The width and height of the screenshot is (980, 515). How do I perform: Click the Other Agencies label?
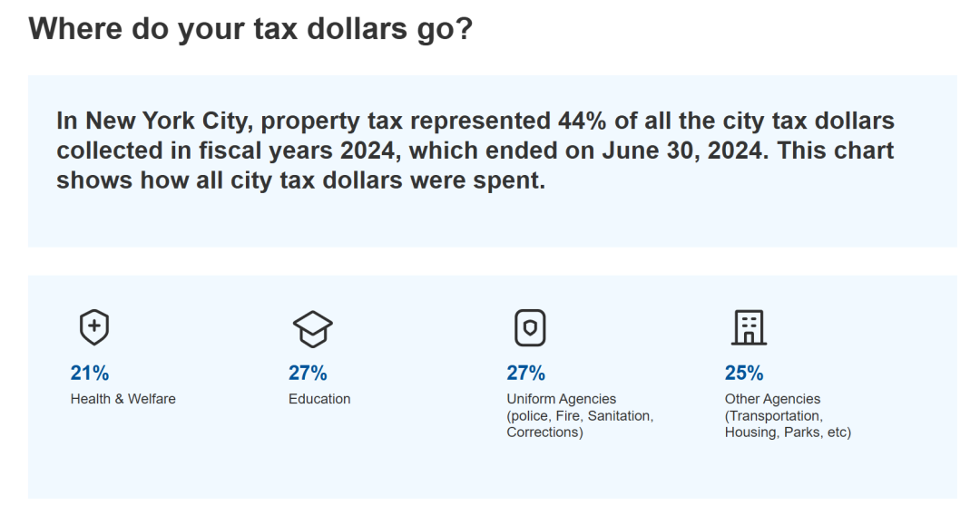tap(772, 399)
